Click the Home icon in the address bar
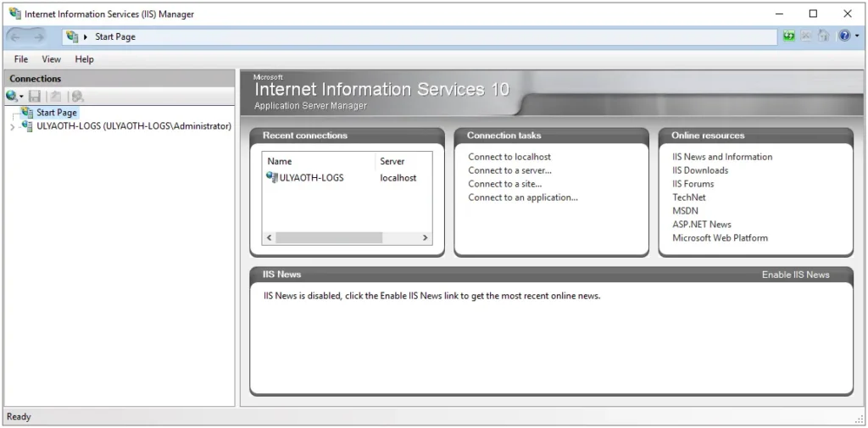Viewport: 868px width, 428px height. [822, 36]
